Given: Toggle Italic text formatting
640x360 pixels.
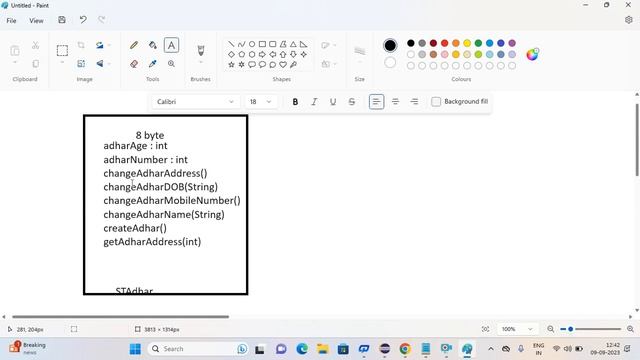Looking at the screenshot, I should 314,102.
